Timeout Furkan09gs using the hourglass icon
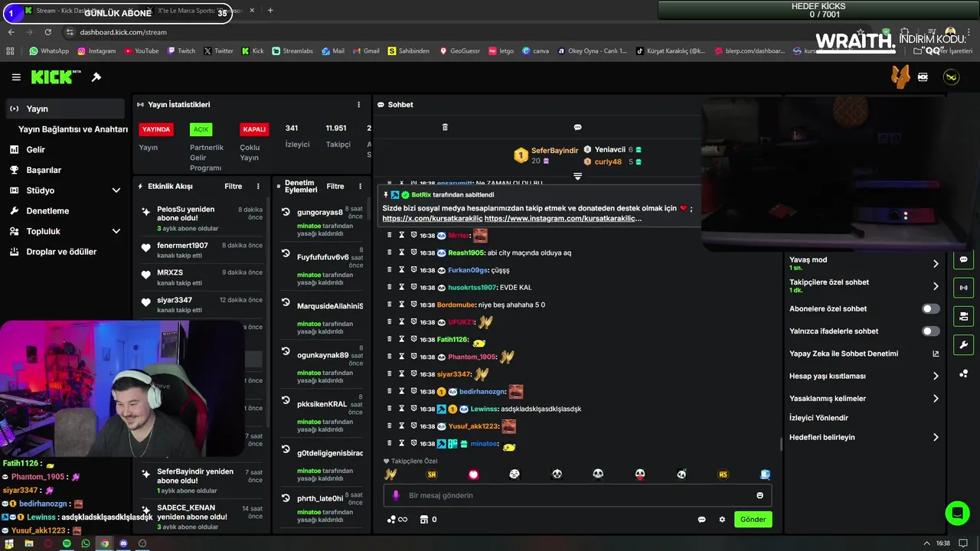The width and height of the screenshot is (980, 551). pos(401,270)
